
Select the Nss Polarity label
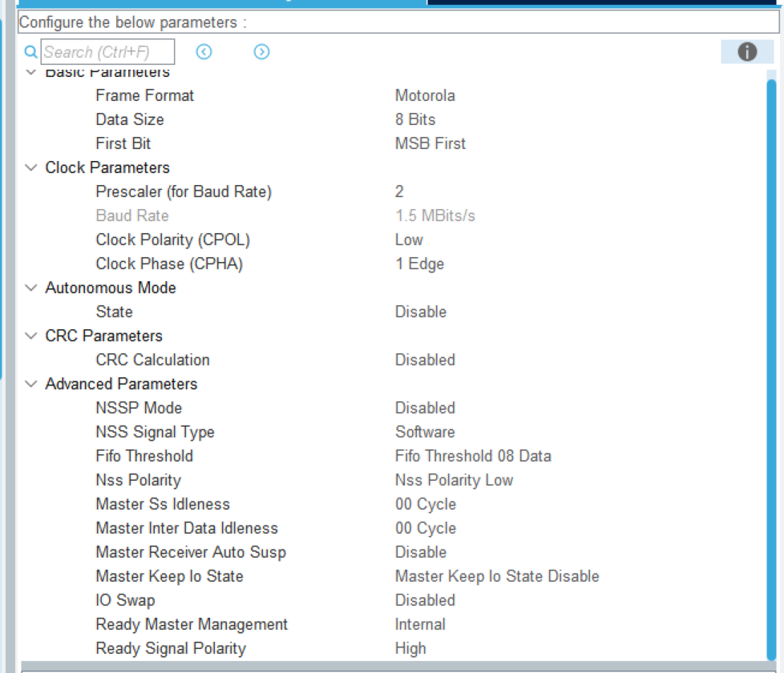(x=138, y=480)
